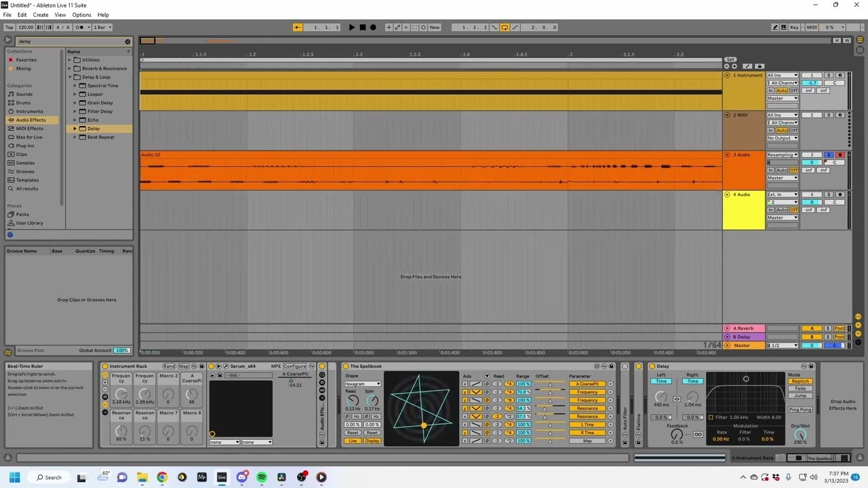This screenshot has height=488, width=868.
Task: Select the Audio Effects browser category
Action: [31, 120]
